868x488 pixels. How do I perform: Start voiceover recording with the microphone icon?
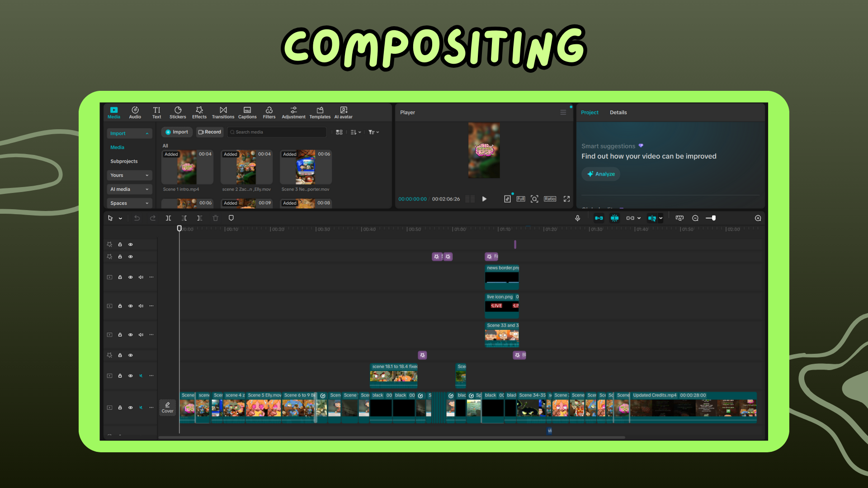[577, 218]
